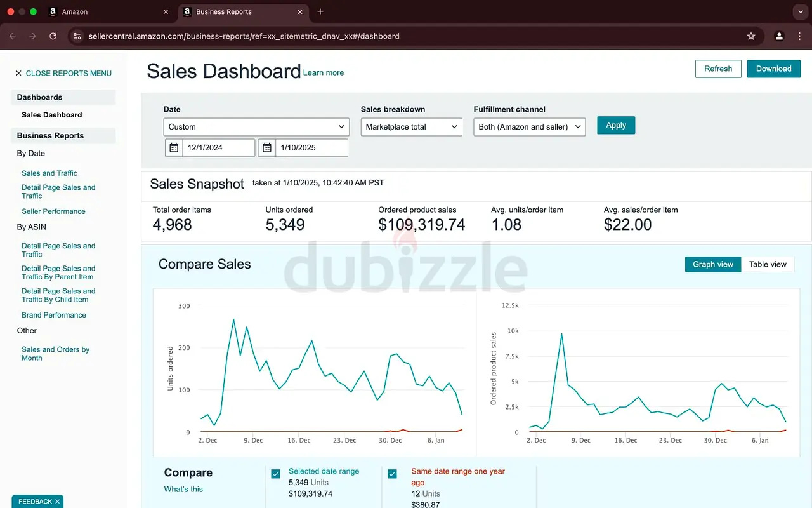Click the Apply button

pyautogui.click(x=615, y=125)
